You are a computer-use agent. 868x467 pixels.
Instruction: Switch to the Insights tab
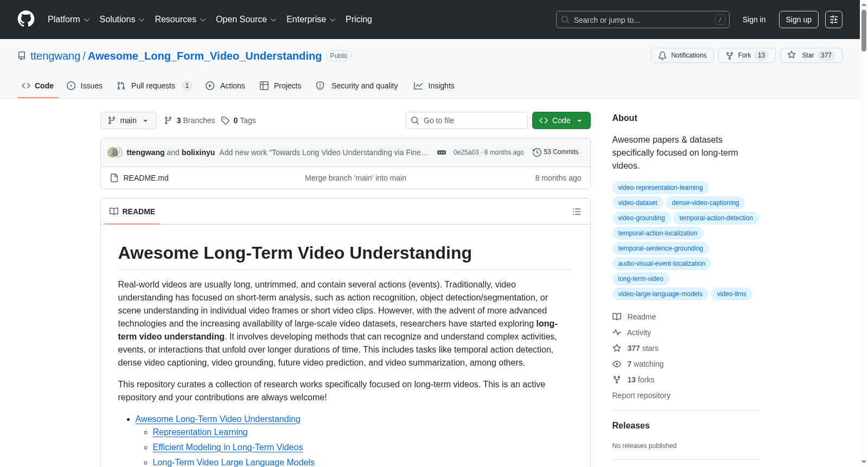tap(434, 86)
